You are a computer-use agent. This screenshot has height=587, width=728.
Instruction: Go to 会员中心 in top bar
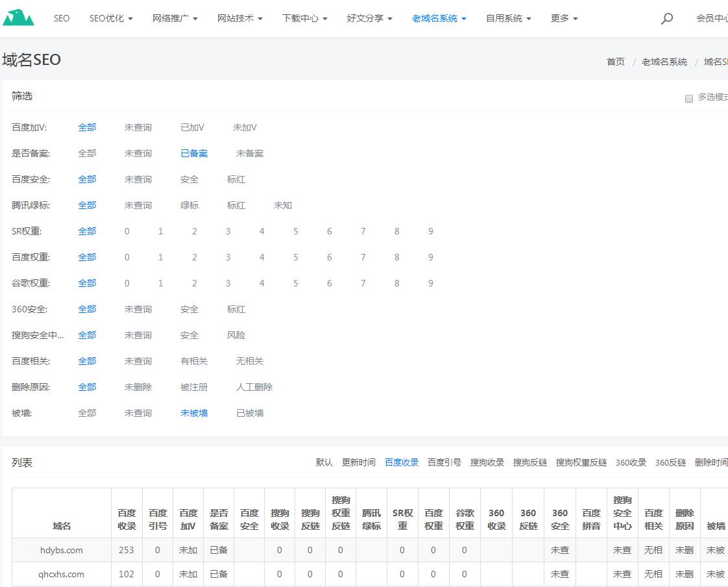[x=714, y=19]
